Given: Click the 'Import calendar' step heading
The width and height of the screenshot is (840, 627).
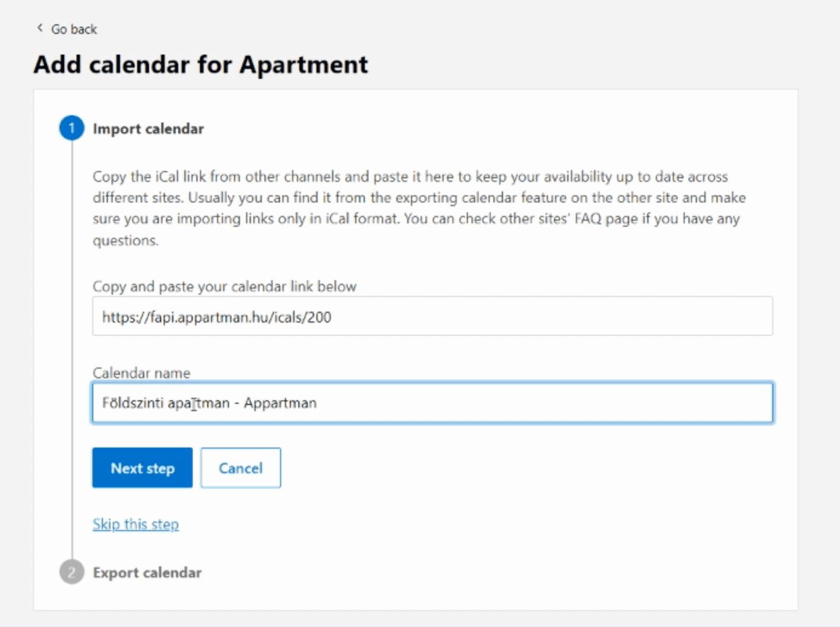Looking at the screenshot, I should 148,129.
